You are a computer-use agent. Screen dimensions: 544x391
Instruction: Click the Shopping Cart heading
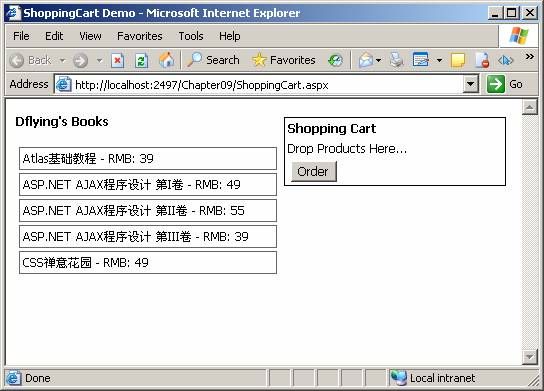(331, 129)
